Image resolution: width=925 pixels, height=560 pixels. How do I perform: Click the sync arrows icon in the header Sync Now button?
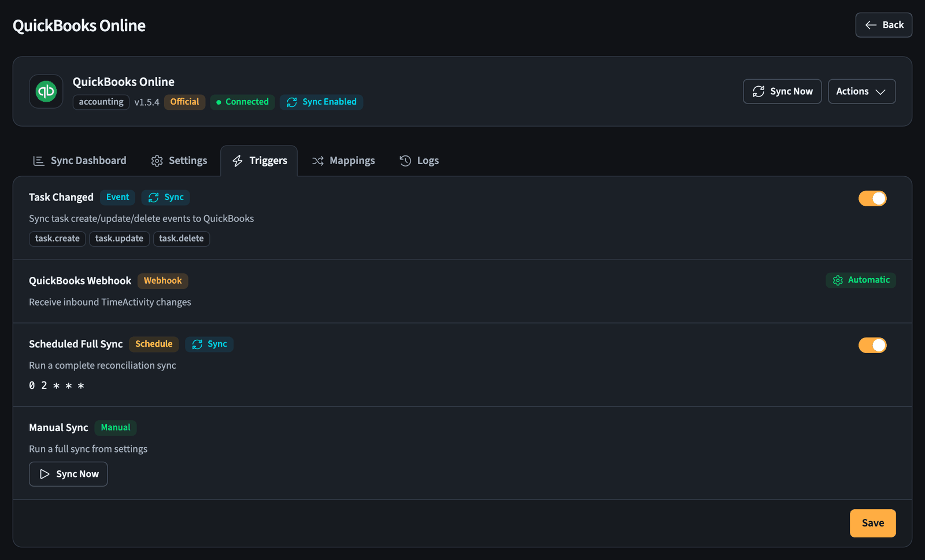[758, 91]
